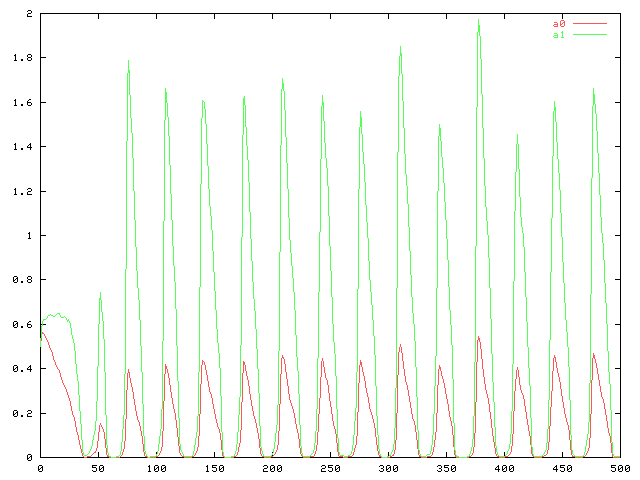Click the y-axis label 0.4
Image resolution: width=640 pixels, height=480 pixels.
[x=22, y=369]
